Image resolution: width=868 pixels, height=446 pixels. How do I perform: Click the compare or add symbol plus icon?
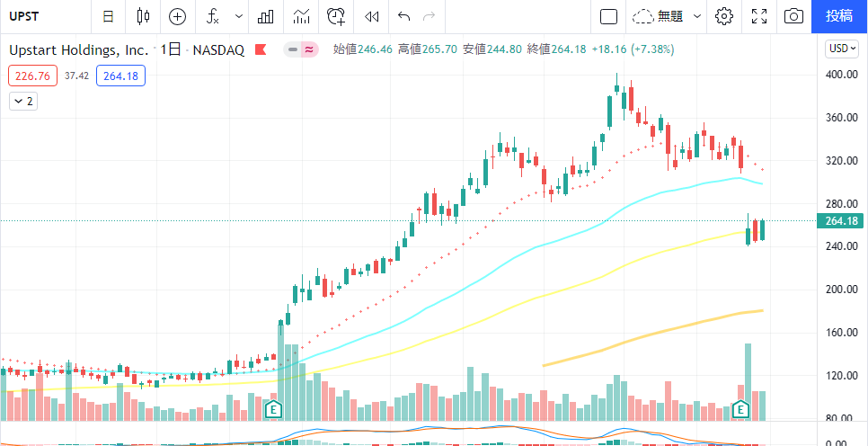pyautogui.click(x=177, y=16)
